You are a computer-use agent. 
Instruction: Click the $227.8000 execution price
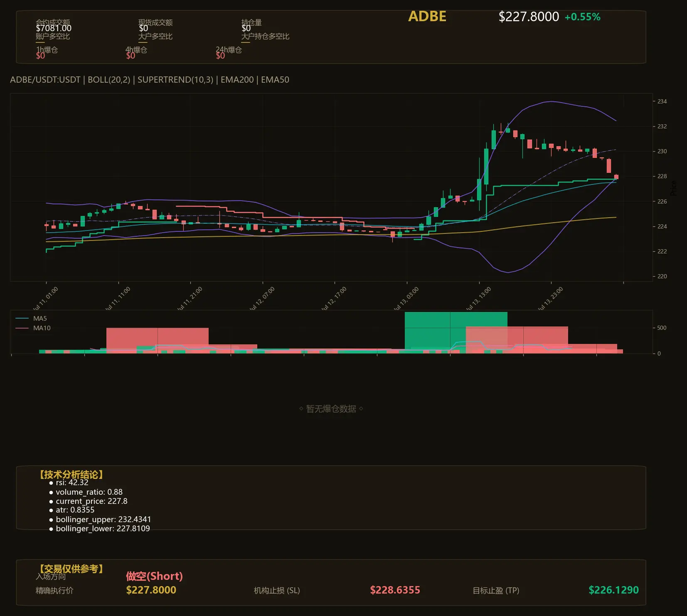click(151, 590)
